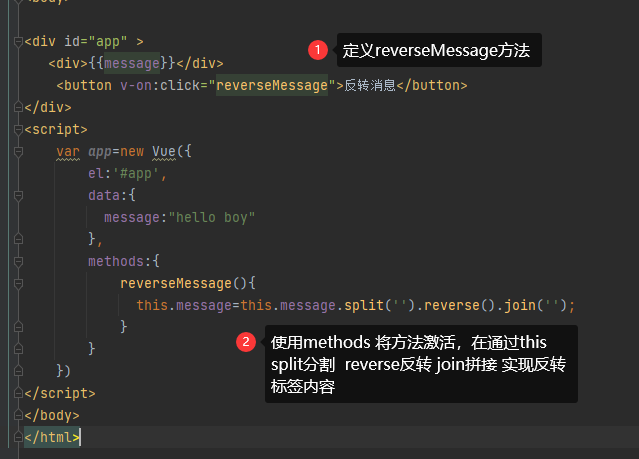
Task: Click the 'new' keyword
Action: click(x=132, y=152)
